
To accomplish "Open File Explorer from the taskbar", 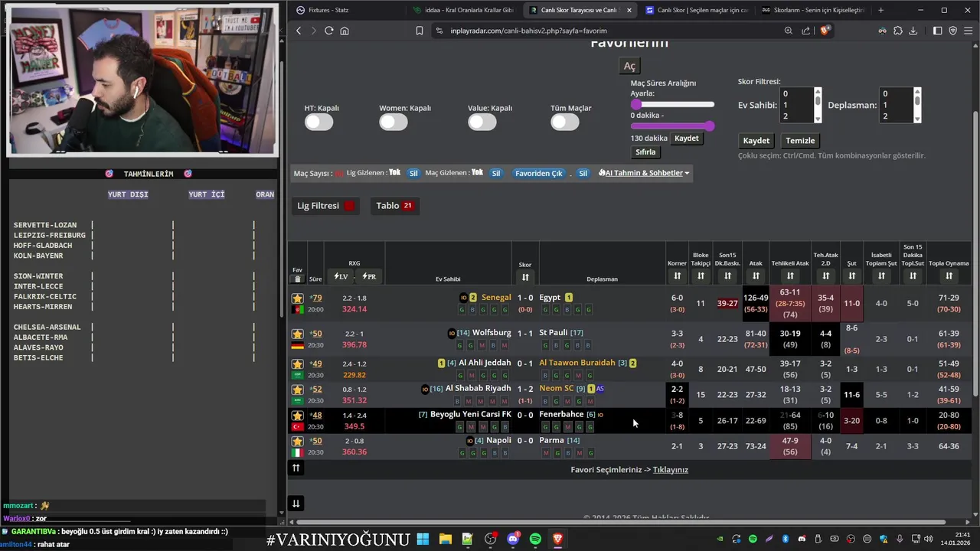I will click(x=445, y=540).
